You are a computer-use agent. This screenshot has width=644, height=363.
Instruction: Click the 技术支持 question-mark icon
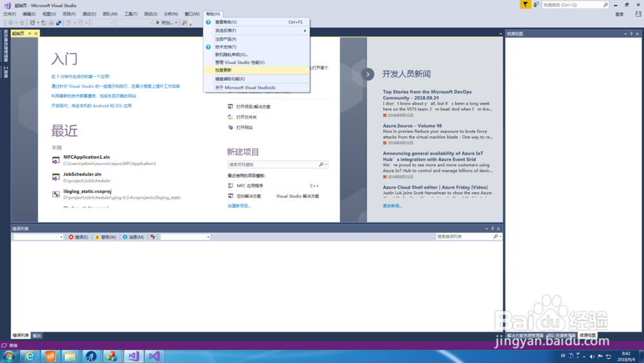click(208, 47)
